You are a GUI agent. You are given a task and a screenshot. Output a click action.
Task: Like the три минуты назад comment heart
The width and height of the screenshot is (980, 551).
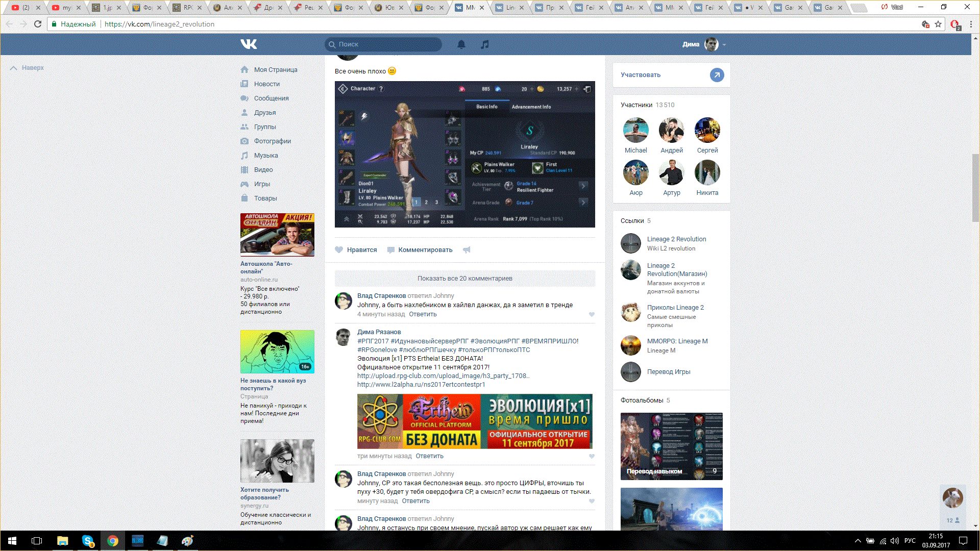point(592,457)
